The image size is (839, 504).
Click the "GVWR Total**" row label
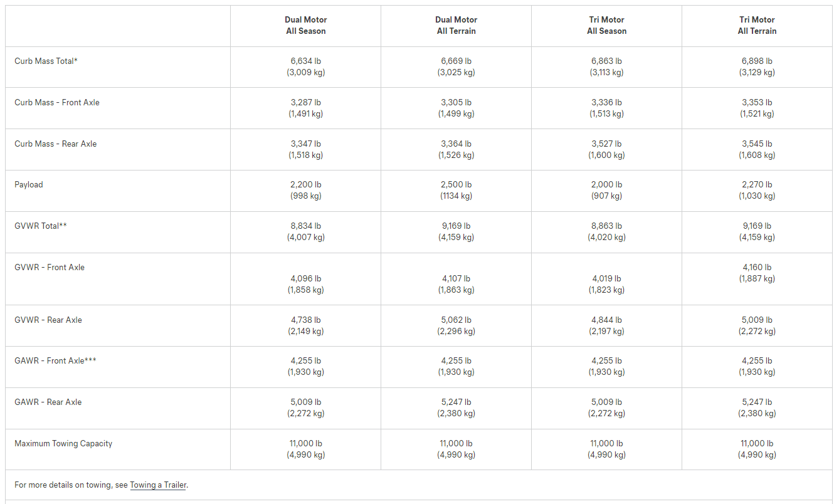tap(41, 226)
